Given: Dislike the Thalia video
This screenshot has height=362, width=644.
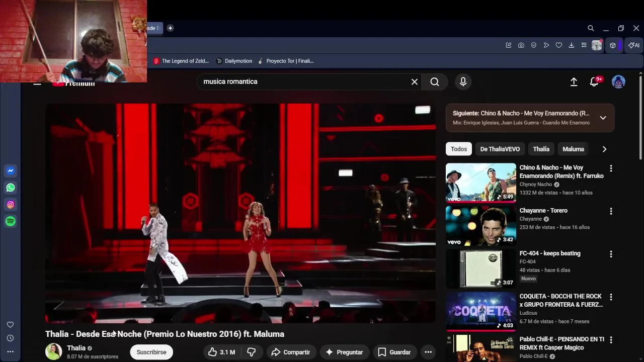Looking at the screenshot, I should (252, 352).
